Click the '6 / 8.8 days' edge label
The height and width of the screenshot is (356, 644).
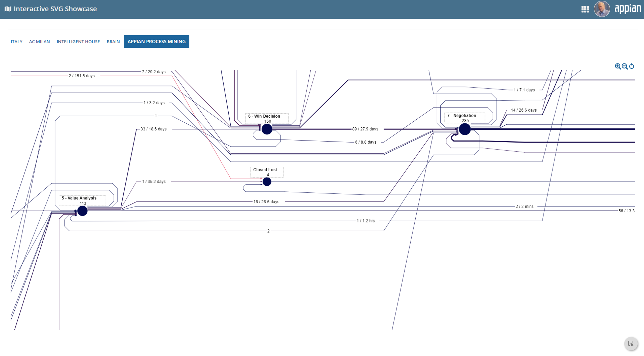point(365,142)
